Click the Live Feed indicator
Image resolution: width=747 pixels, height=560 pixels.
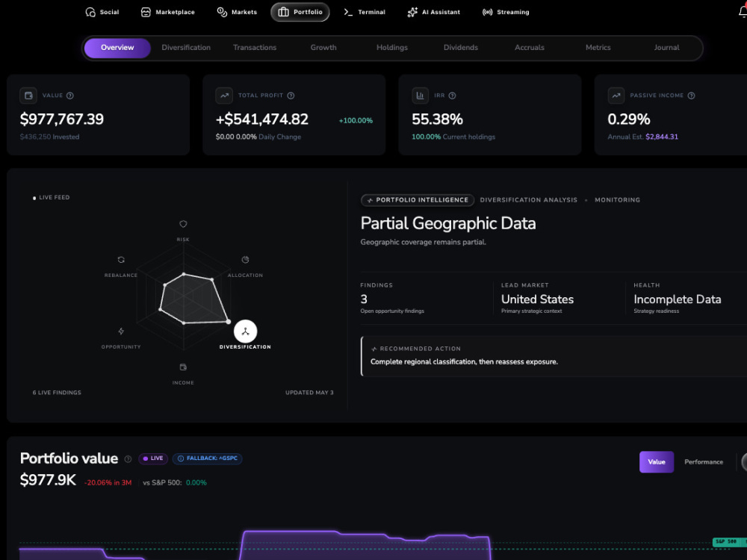coord(51,198)
